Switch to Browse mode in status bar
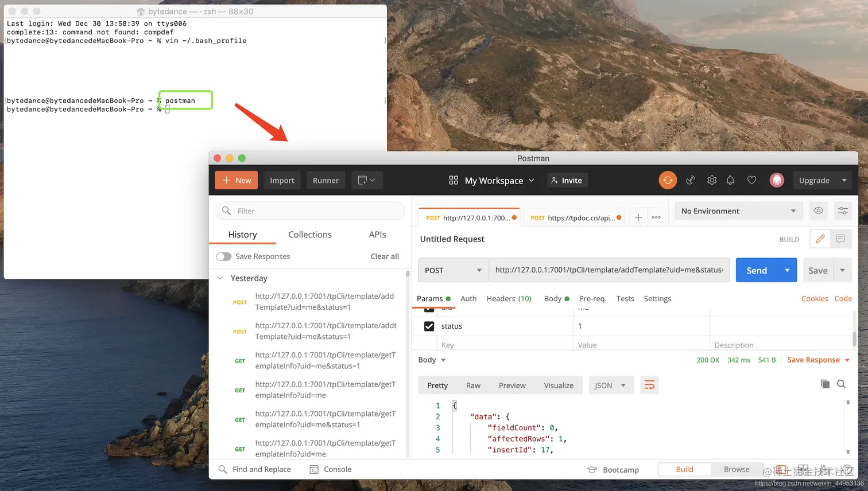This screenshot has height=491, width=868. point(737,469)
